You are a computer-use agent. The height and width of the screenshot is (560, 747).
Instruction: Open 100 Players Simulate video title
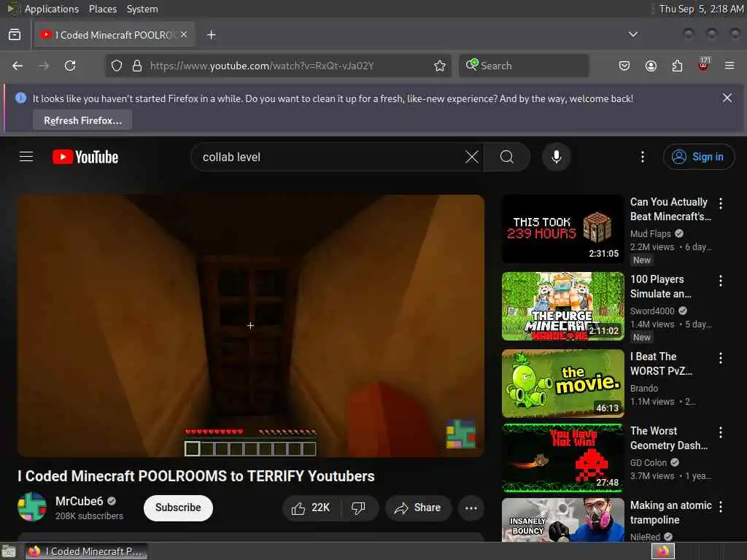[x=660, y=286]
